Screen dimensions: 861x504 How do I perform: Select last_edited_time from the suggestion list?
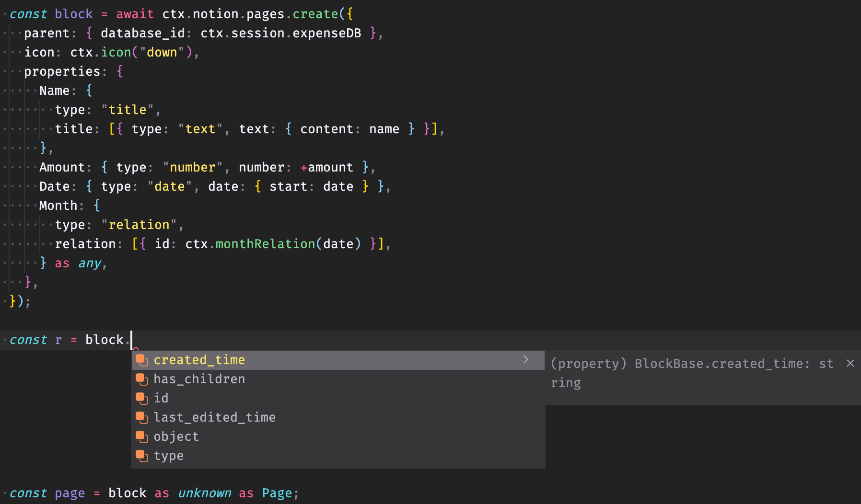214,417
